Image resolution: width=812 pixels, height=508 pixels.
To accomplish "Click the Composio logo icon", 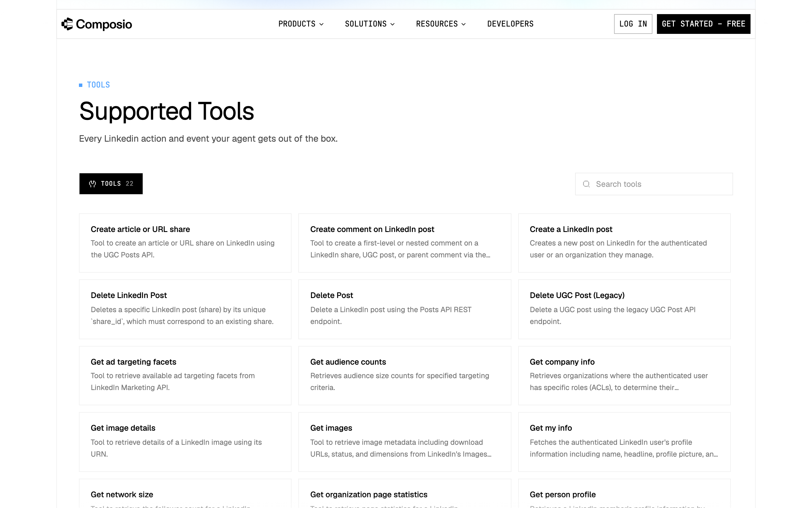I will (x=67, y=24).
